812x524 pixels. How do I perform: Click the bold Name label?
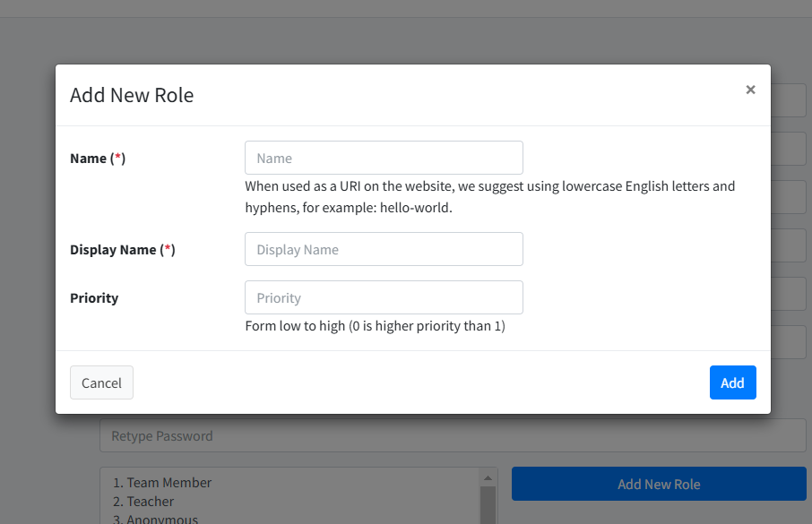pyautogui.click(x=89, y=159)
